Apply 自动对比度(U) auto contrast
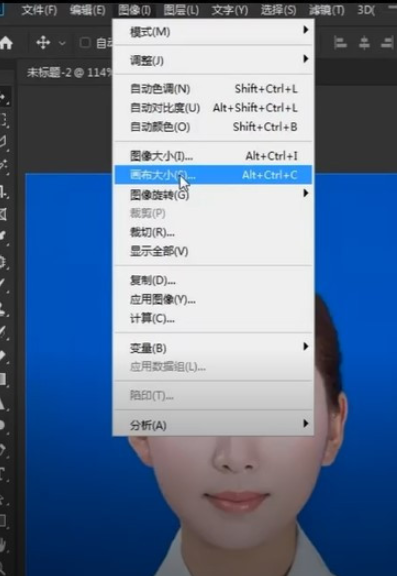Screen dimensions: 397x576 point(213,108)
